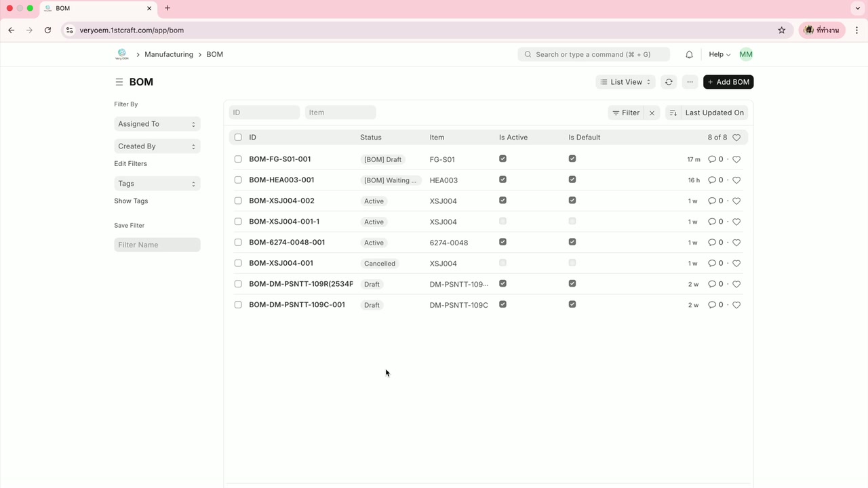Toggle the sidebar hamburger icon

pyautogui.click(x=119, y=82)
